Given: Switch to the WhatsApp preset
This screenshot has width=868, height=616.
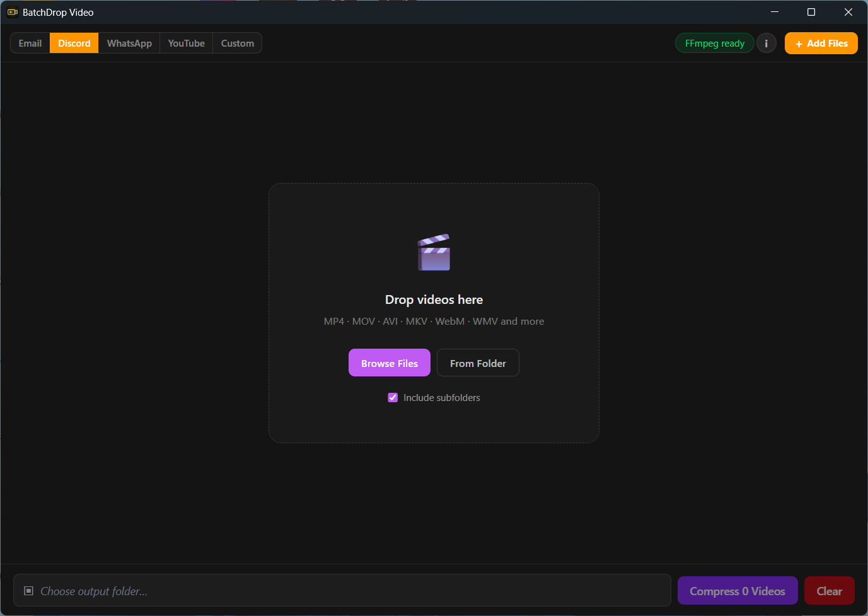Looking at the screenshot, I should pos(129,44).
